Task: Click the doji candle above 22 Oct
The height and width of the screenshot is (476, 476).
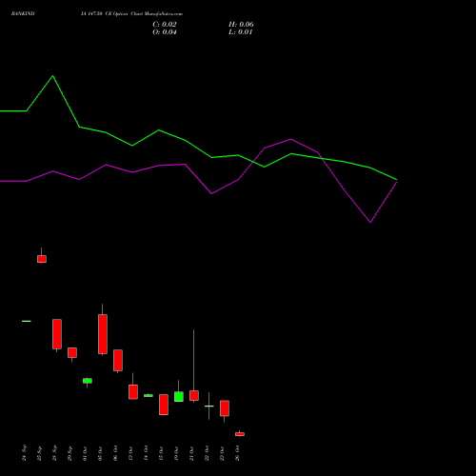Action: tap(209, 407)
